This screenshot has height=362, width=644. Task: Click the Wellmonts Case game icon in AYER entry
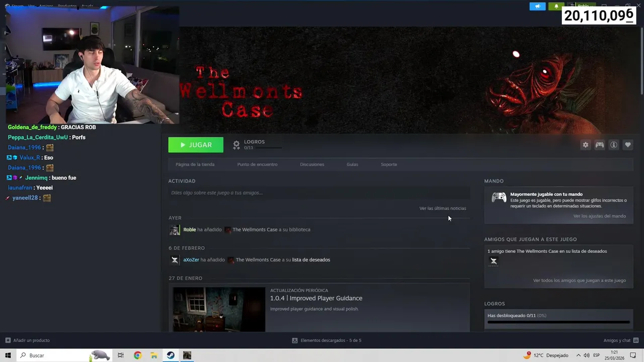[228, 230]
